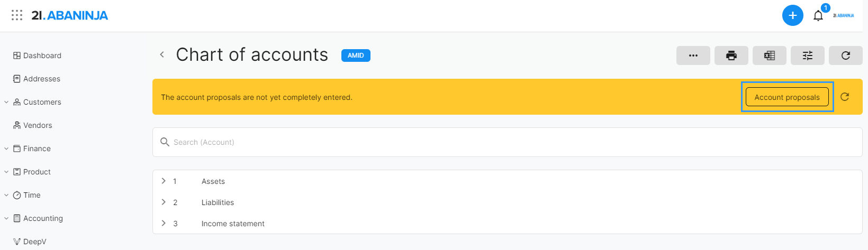This screenshot has width=868, height=250.
Task: Click the AMID badge
Action: 356,55
